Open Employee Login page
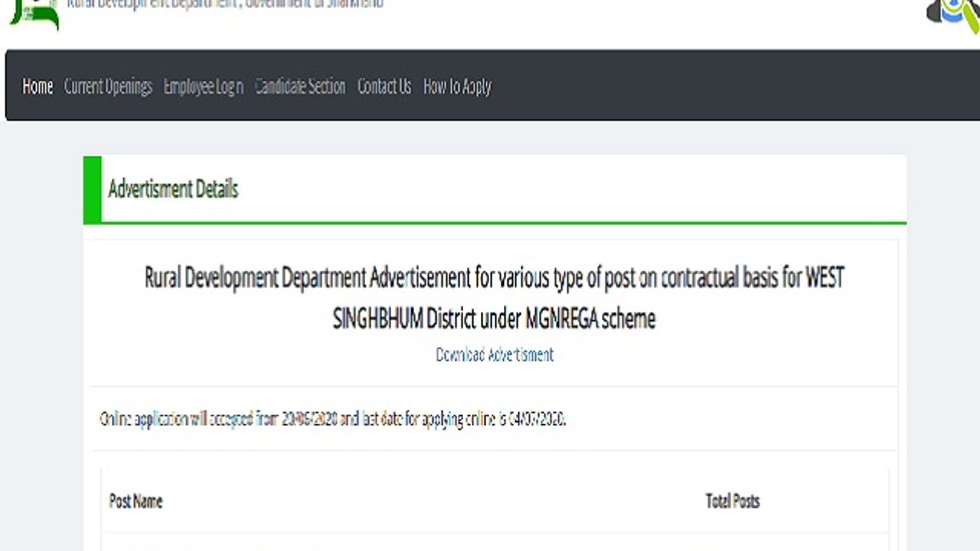Image resolution: width=980 pixels, height=551 pixels. [x=203, y=87]
